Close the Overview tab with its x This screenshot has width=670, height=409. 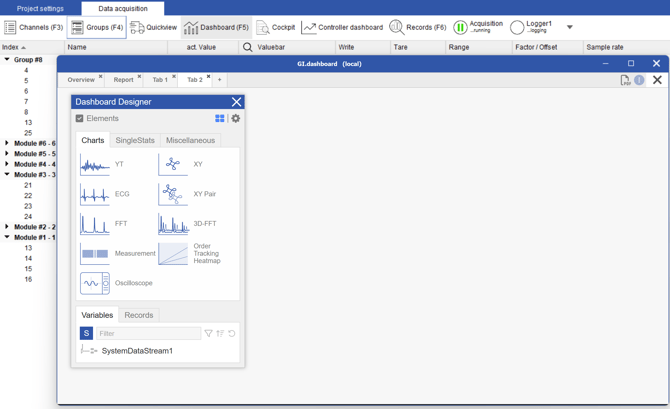100,77
